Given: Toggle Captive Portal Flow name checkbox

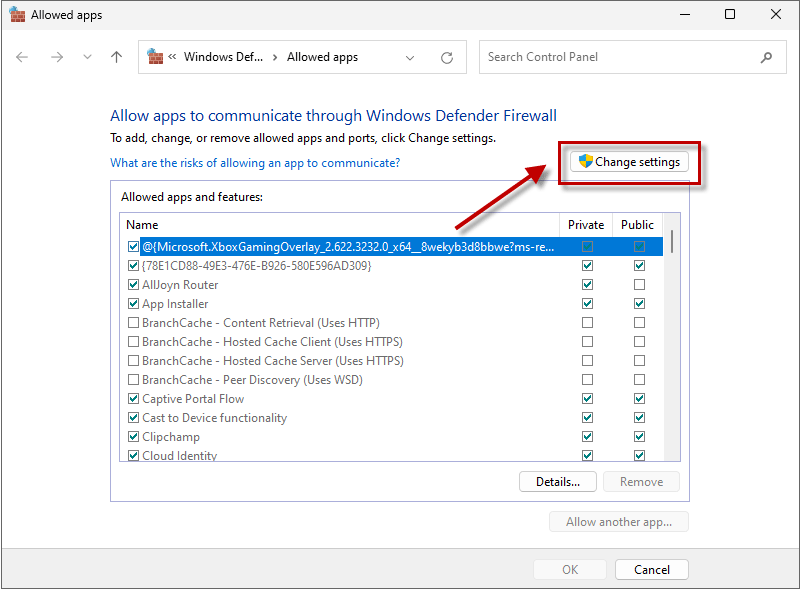Looking at the screenshot, I should click(133, 399).
